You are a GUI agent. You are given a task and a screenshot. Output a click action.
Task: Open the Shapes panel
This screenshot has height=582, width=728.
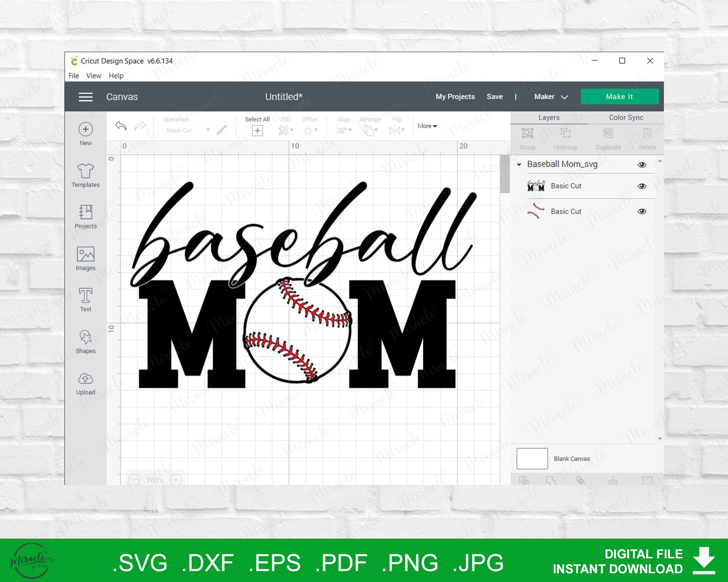pyautogui.click(x=86, y=340)
